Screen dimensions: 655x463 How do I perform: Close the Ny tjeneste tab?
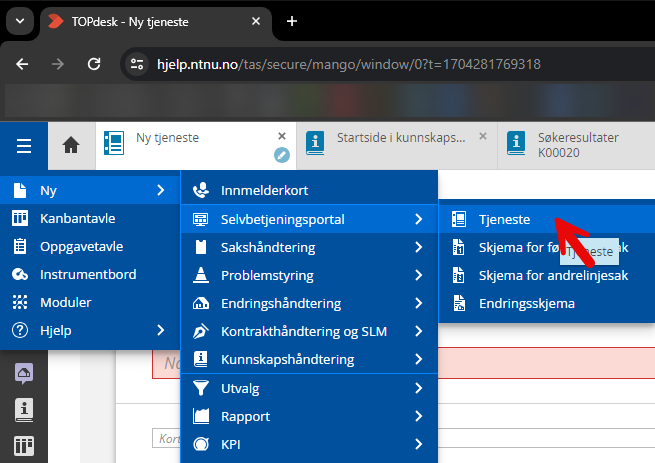point(282,136)
